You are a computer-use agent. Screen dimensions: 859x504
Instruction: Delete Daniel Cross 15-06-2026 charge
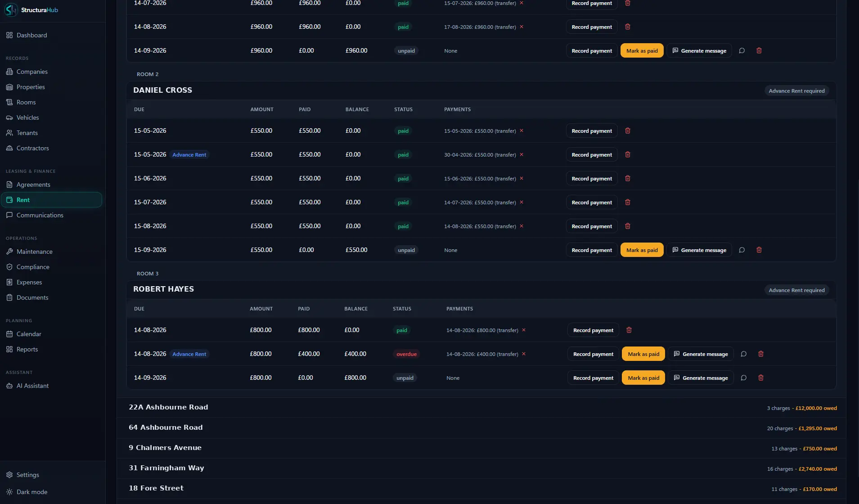[628, 178]
